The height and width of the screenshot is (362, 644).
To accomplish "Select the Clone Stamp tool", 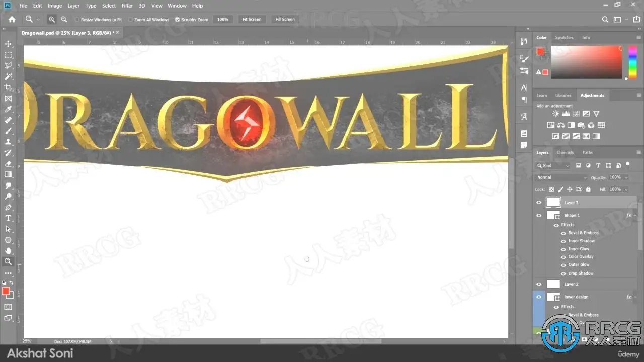I will click(8, 142).
